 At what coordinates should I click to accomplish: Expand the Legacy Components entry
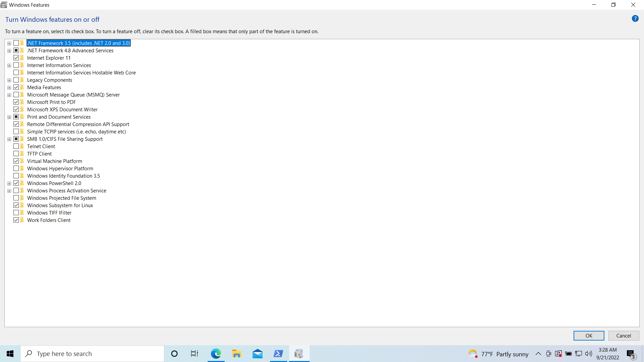[9, 80]
